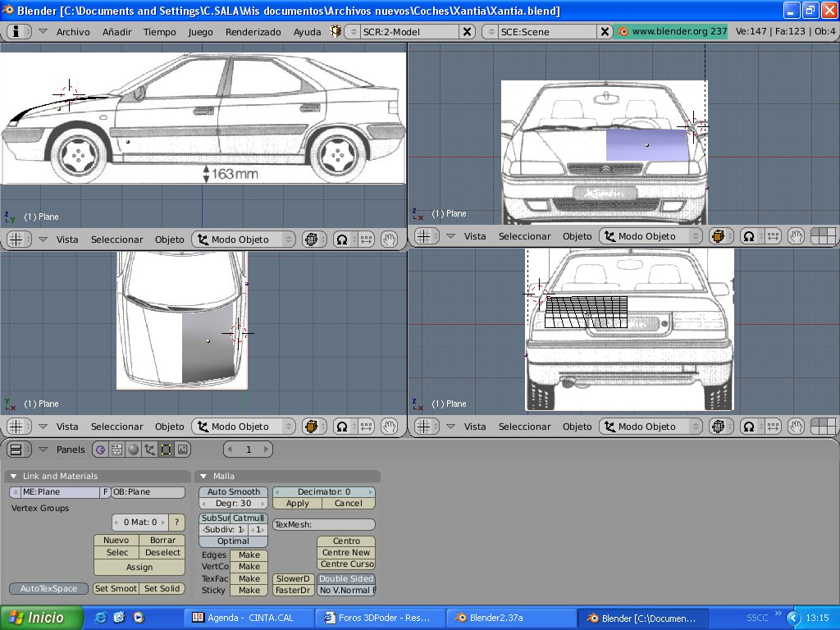
Task: Click the TexMesh input field
Action: tap(324, 524)
